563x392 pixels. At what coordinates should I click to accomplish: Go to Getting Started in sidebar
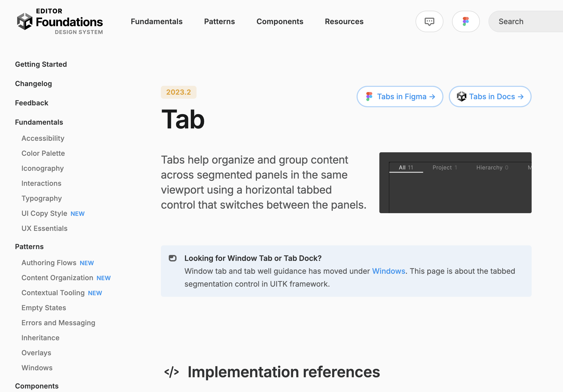41,64
